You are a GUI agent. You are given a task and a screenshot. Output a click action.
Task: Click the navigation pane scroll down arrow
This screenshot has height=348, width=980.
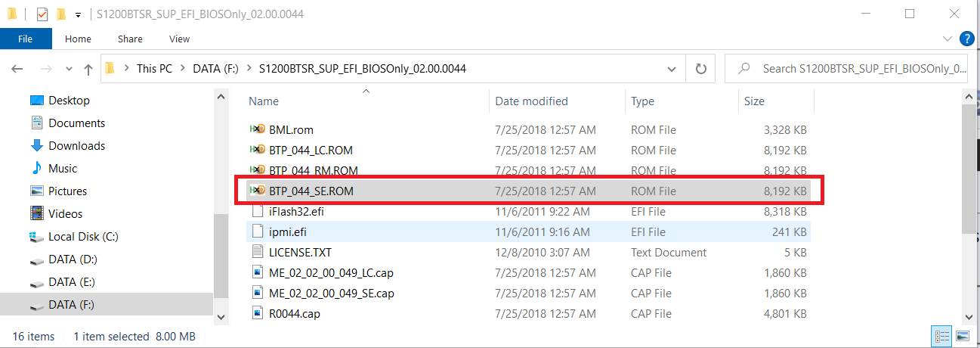point(221,316)
